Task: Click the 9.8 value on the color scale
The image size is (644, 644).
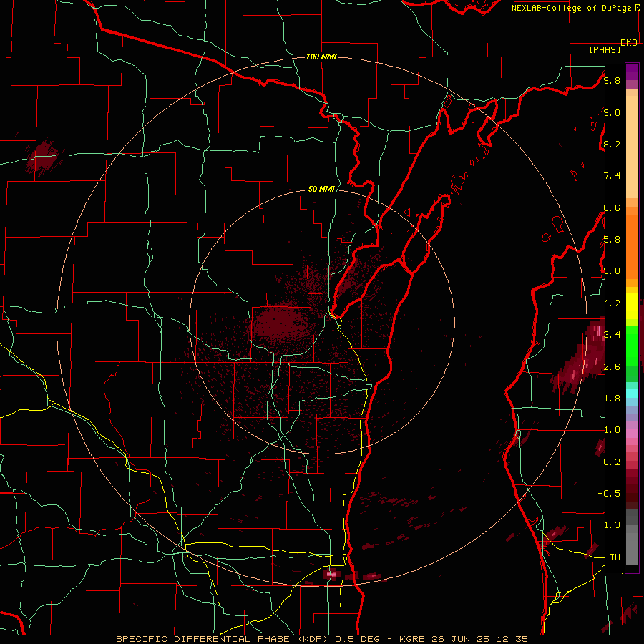Action: point(612,80)
